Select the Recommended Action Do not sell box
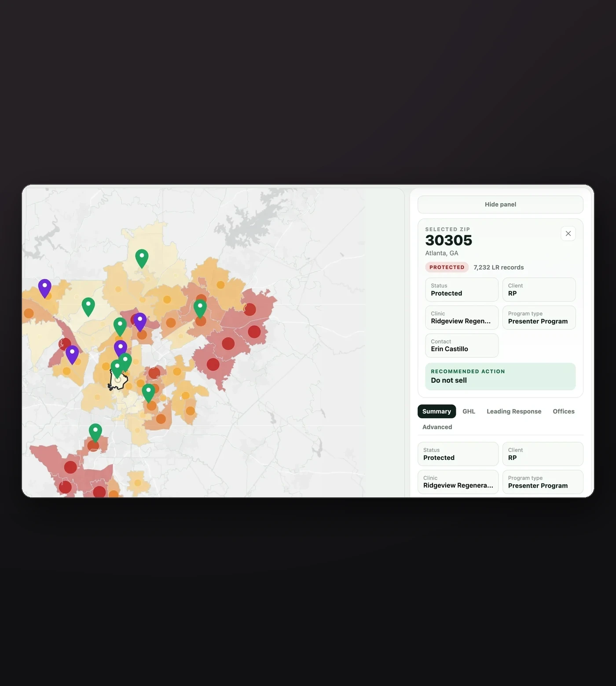616x686 pixels. click(x=500, y=376)
